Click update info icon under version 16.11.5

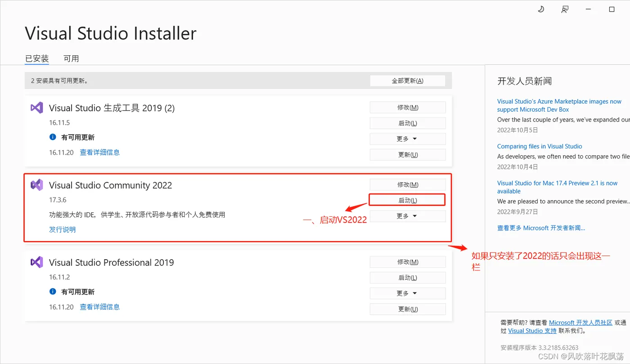coord(53,137)
